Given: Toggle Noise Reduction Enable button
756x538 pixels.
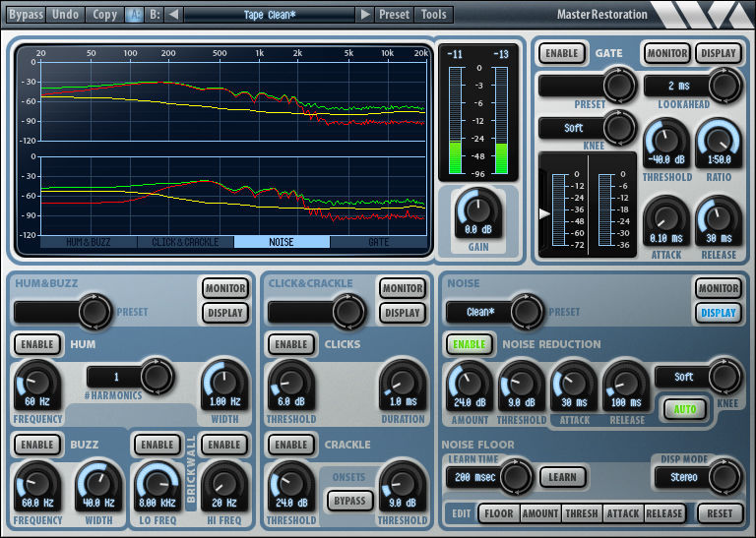Looking at the screenshot, I should pyautogui.click(x=469, y=344).
